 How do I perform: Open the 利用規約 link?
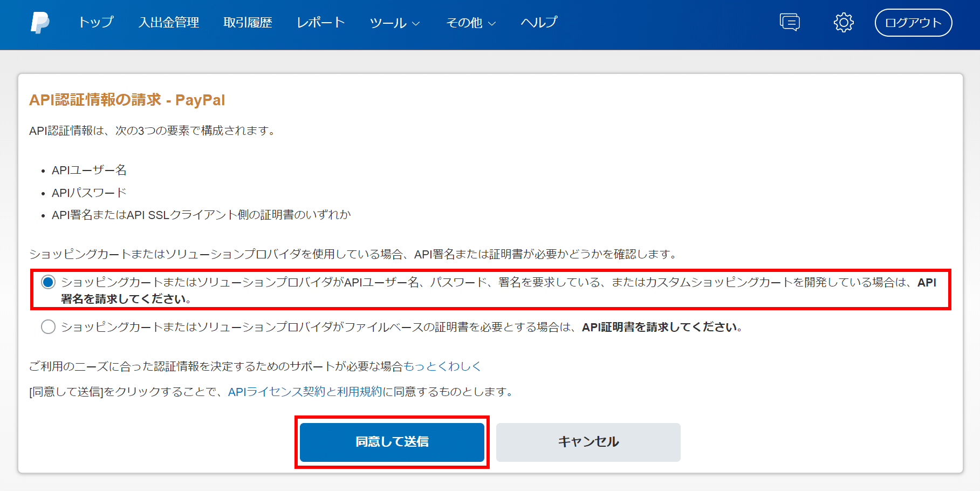(x=359, y=392)
